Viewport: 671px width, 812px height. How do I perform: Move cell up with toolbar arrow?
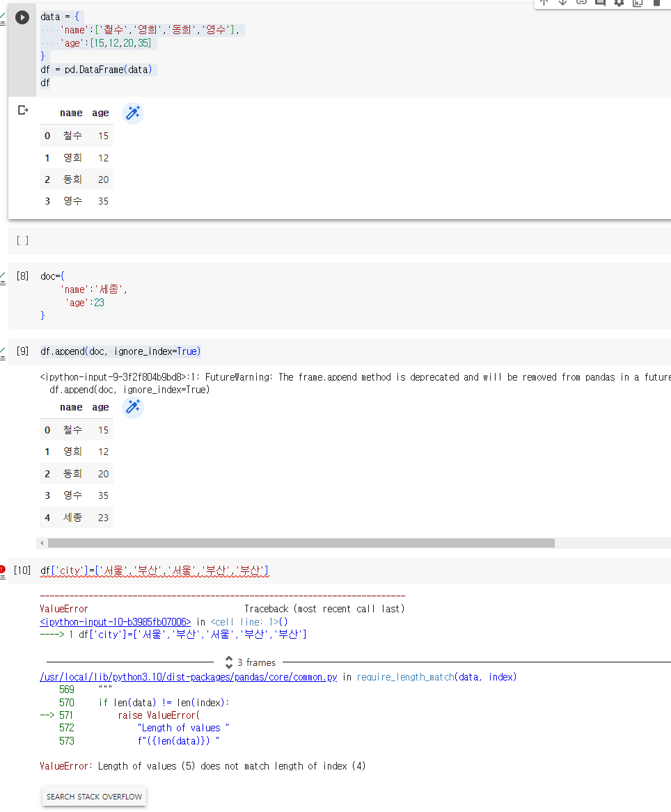click(544, 3)
